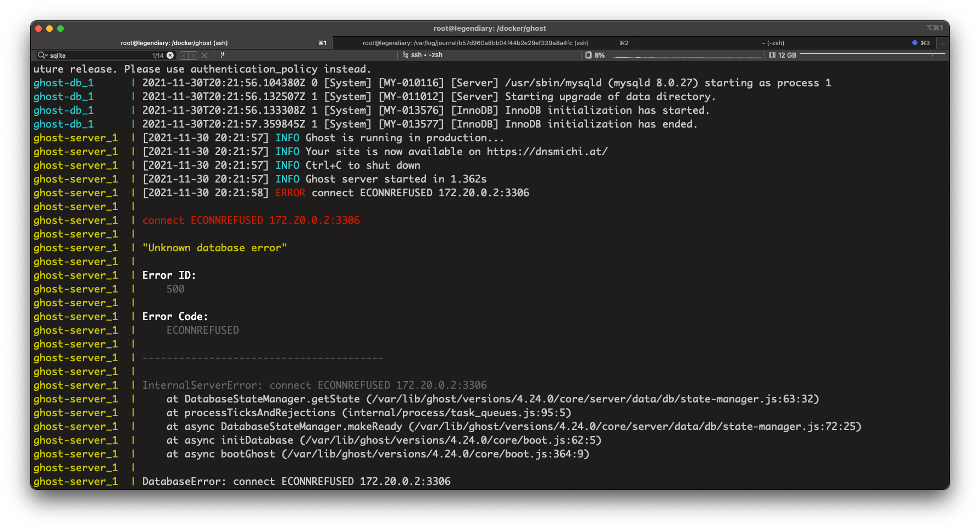The width and height of the screenshot is (980, 530).
Task: Click the ssh job tree icon
Action: 405,55
